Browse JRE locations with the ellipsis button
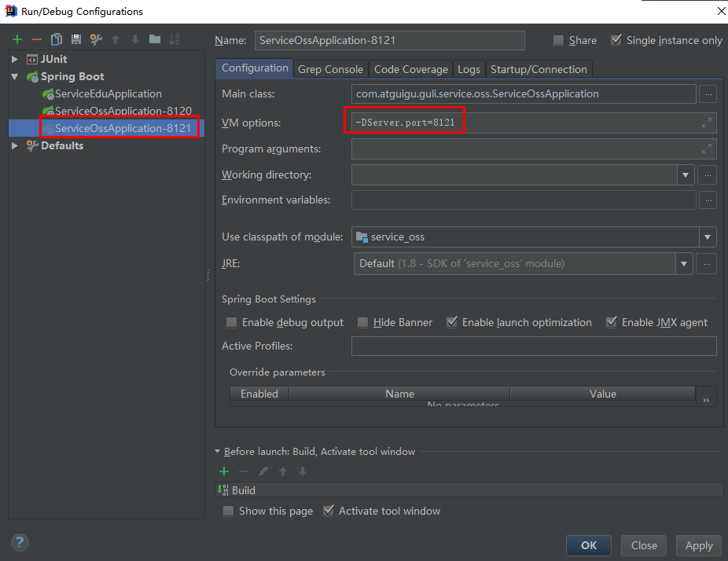 tap(707, 263)
